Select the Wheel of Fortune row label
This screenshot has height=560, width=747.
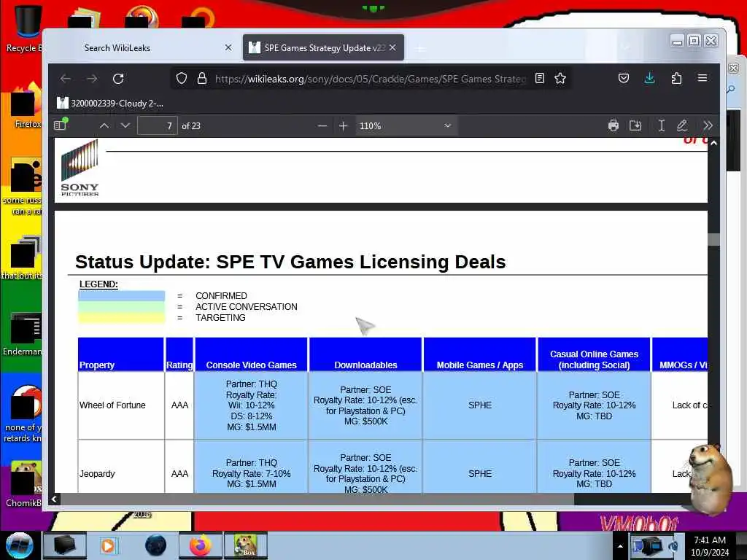(112, 405)
